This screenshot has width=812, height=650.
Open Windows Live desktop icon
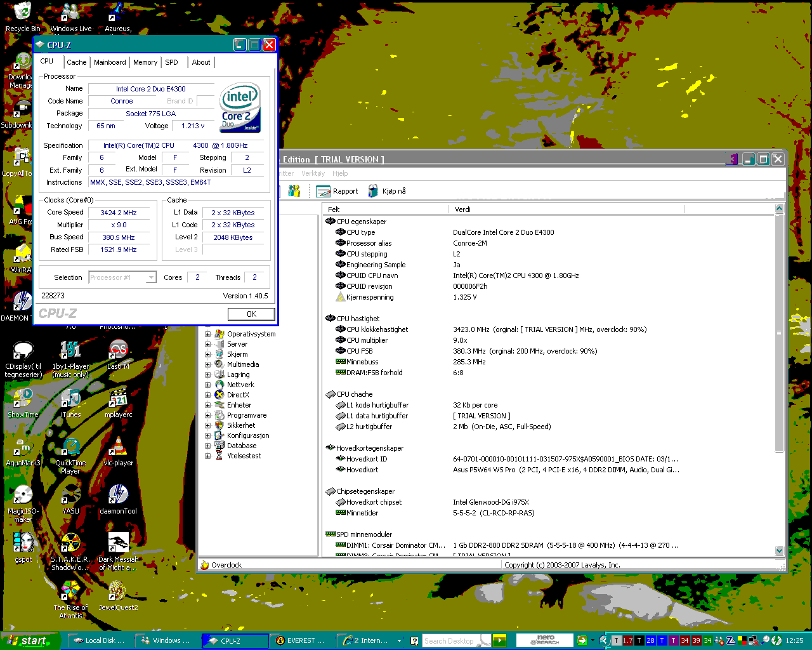tap(71, 17)
